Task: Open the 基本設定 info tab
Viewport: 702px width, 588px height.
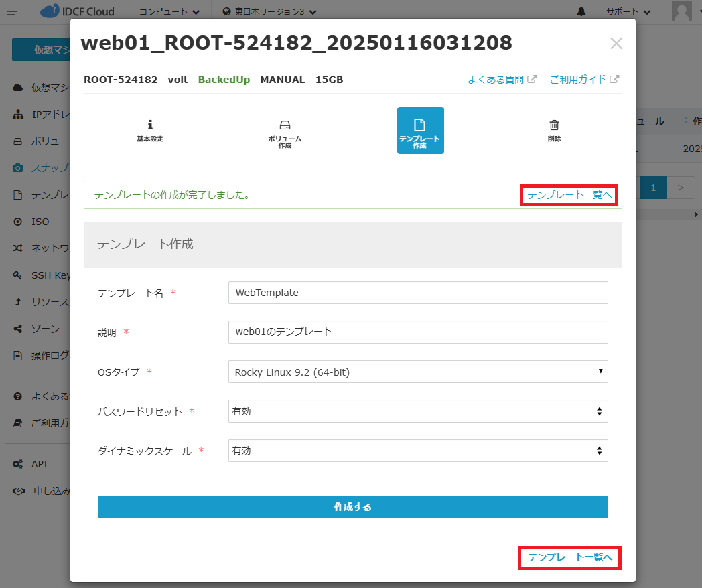Action: (x=150, y=130)
